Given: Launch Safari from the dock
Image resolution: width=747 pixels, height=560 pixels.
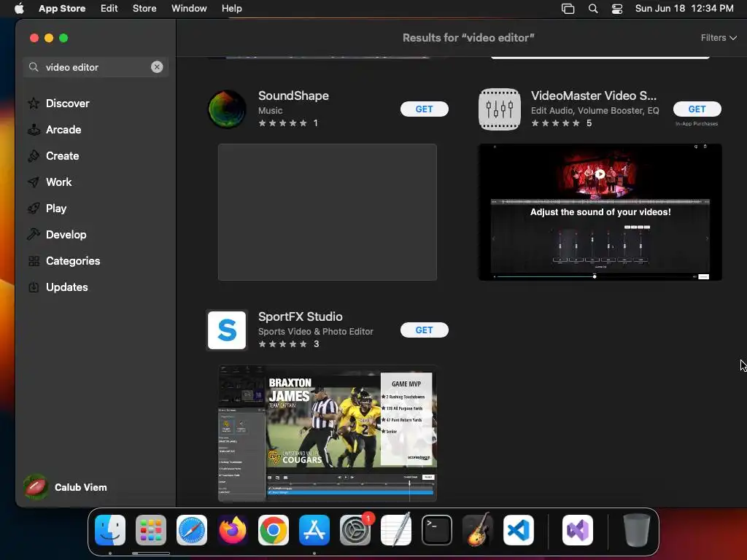Looking at the screenshot, I should coord(192,530).
